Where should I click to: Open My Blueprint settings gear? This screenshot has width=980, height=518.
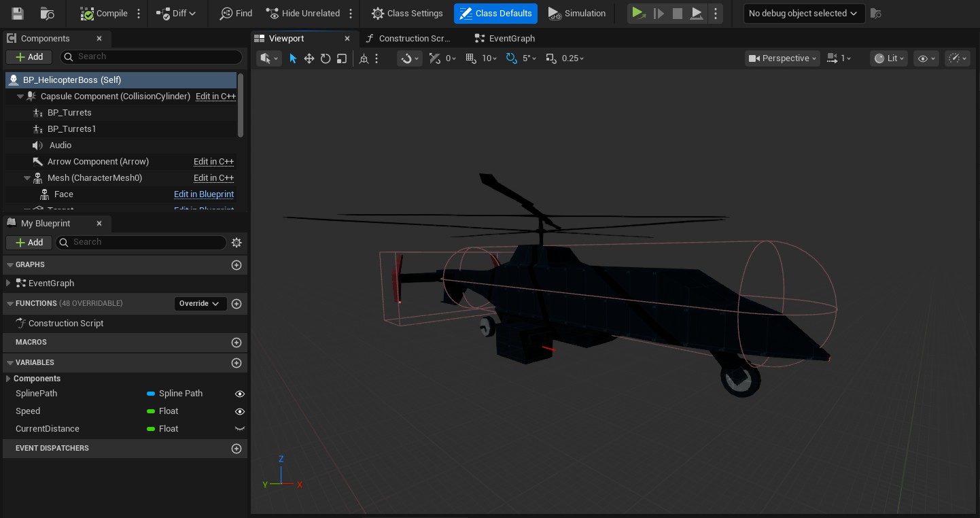click(237, 243)
